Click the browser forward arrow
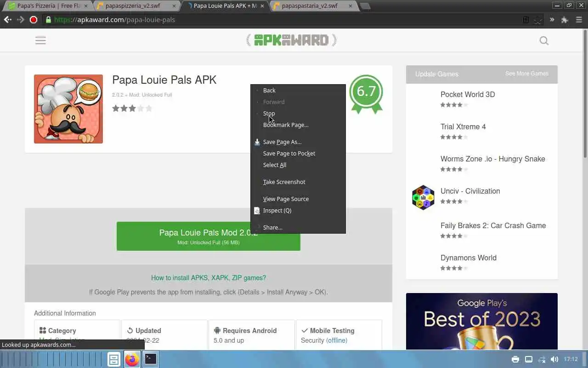 [21, 20]
